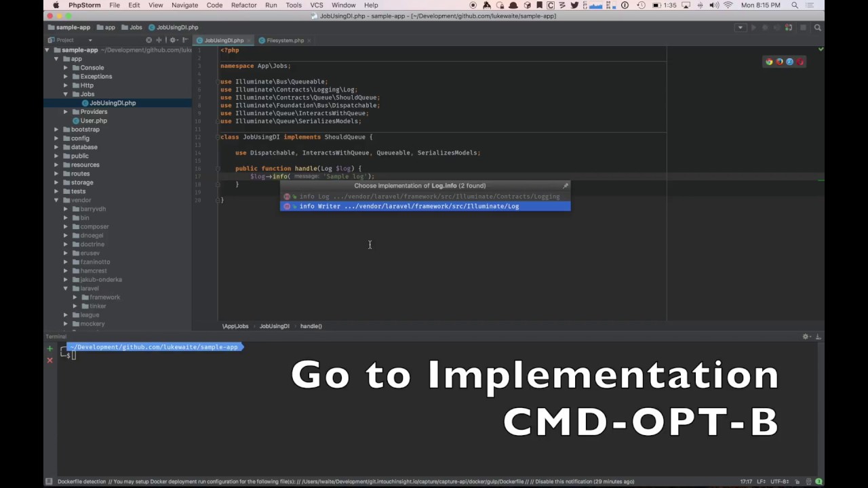The height and width of the screenshot is (488, 868).
Task: Open run configuration dropdown in toolbar
Action: coord(740,28)
